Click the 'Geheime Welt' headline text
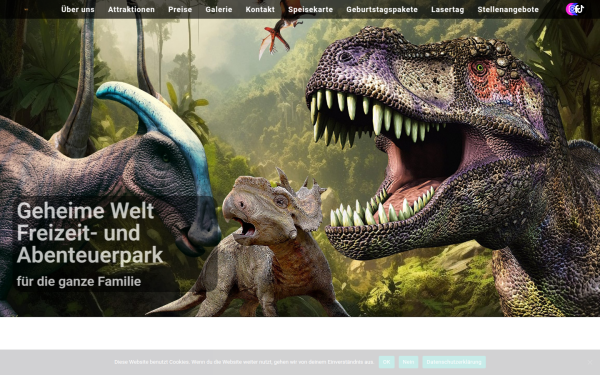The image size is (600, 375). [85, 211]
